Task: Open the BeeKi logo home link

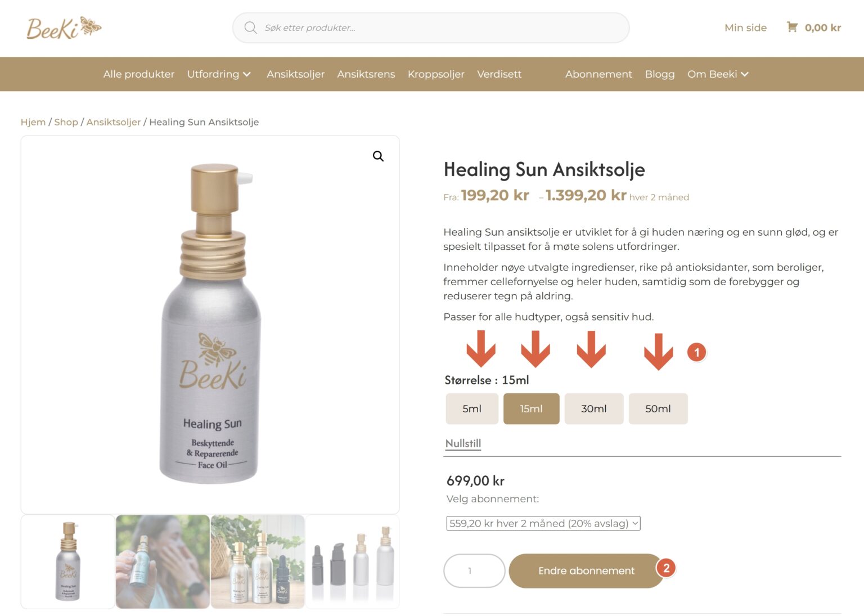Action: (x=64, y=28)
